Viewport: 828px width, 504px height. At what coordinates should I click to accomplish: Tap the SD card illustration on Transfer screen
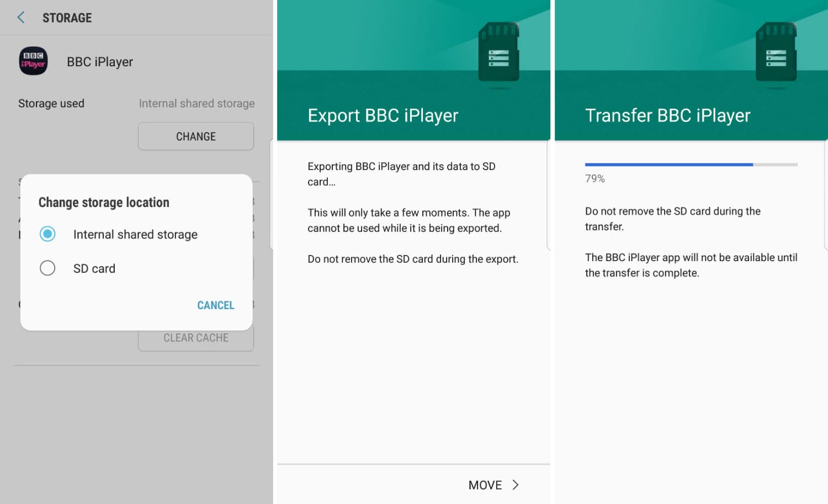tap(776, 52)
